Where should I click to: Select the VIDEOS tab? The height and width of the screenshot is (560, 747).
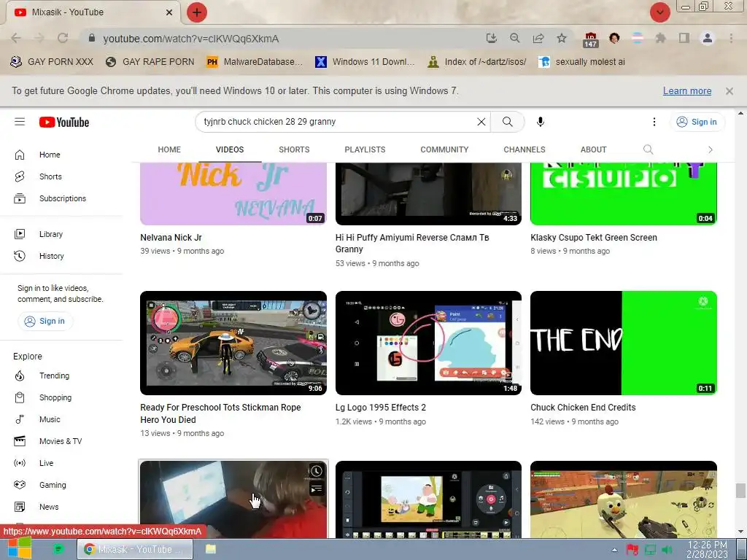pos(230,149)
